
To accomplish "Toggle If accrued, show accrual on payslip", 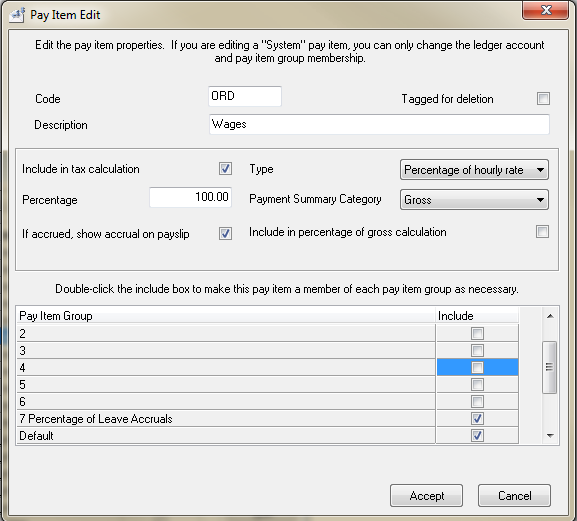I will [225, 233].
